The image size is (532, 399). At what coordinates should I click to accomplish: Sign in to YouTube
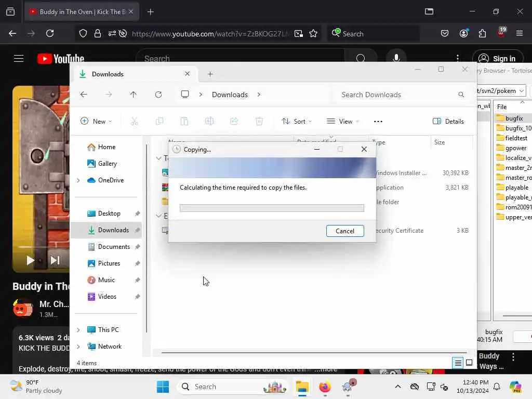(x=497, y=59)
